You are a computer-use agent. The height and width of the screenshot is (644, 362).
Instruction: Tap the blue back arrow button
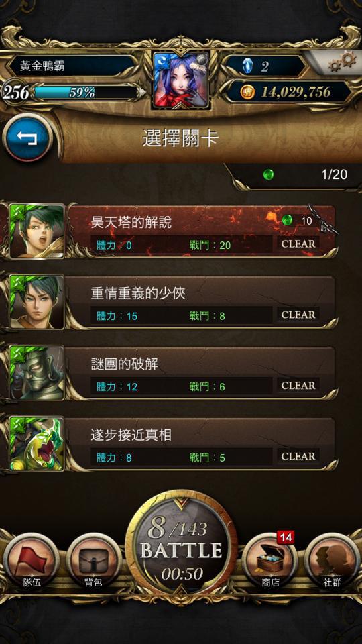[27, 138]
